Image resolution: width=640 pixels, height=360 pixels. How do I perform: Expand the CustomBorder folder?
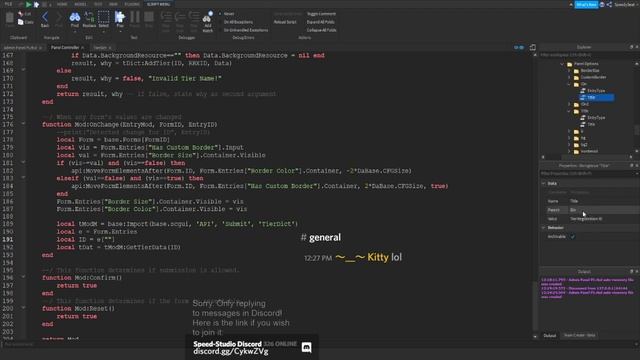(569, 77)
